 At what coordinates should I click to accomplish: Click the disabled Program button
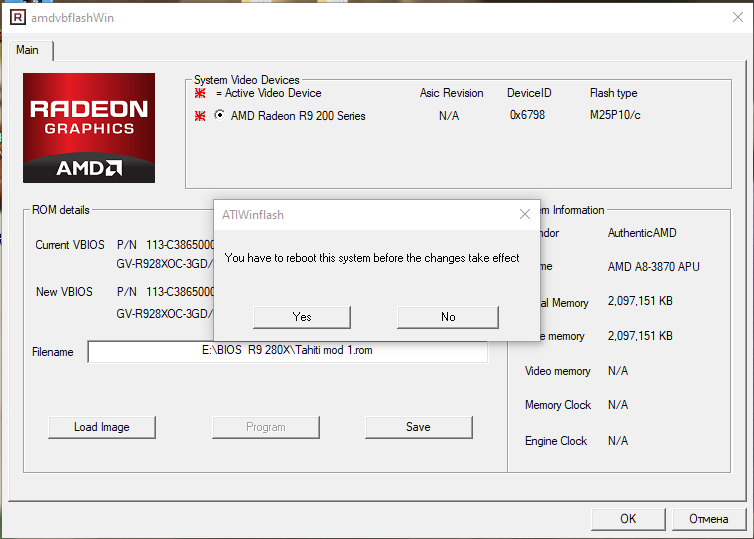tap(266, 427)
